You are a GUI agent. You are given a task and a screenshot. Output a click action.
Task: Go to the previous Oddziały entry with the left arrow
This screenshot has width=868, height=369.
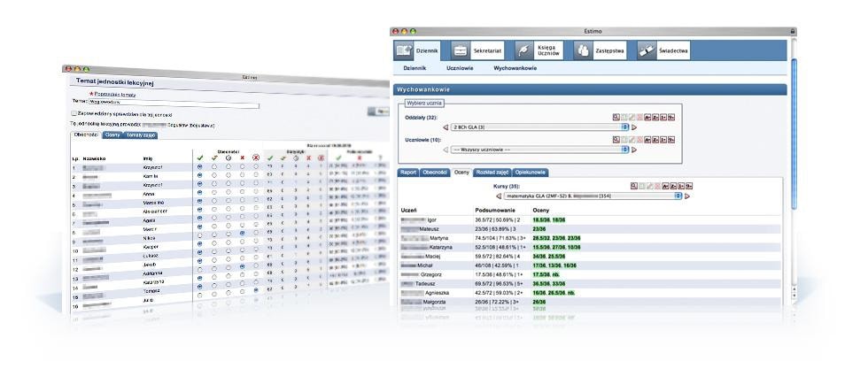[x=446, y=127]
